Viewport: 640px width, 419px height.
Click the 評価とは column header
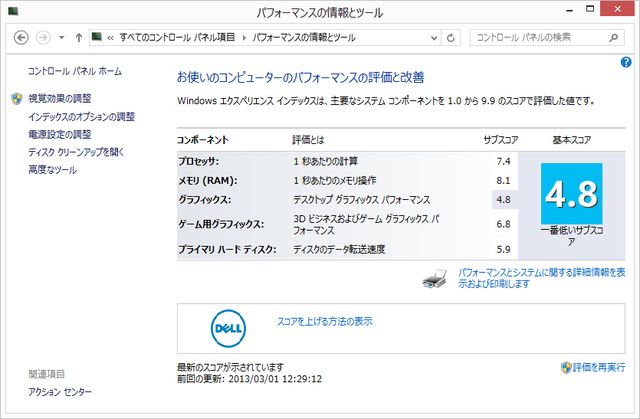click(x=308, y=140)
